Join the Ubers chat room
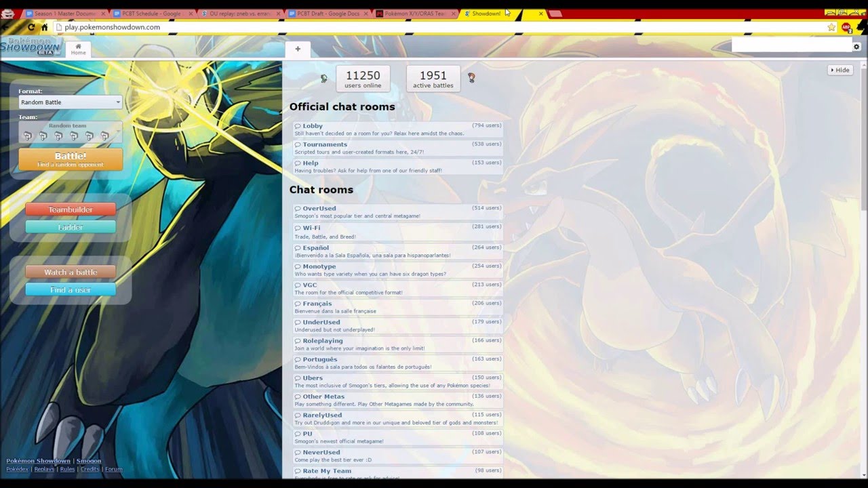 pyautogui.click(x=398, y=382)
